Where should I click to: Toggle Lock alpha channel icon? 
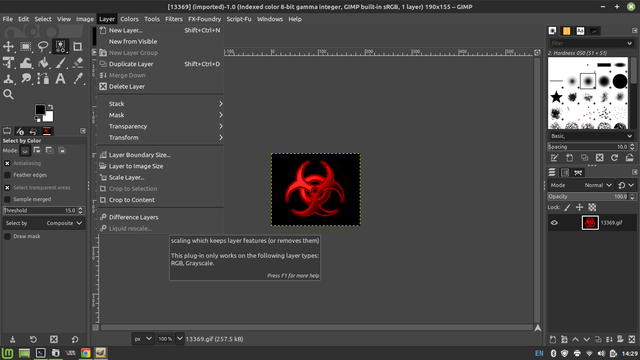click(x=592, y=207)
